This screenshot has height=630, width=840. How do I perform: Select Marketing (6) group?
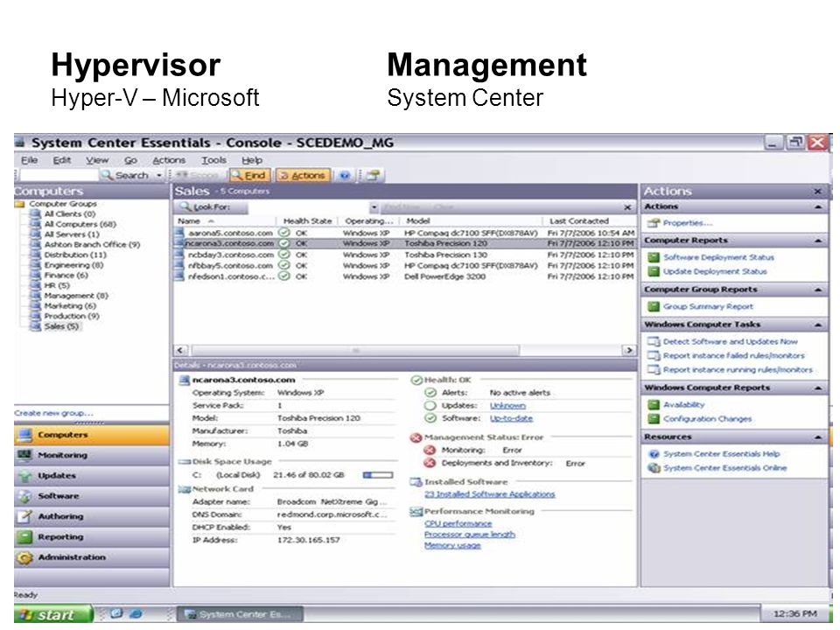coord(70,305)
